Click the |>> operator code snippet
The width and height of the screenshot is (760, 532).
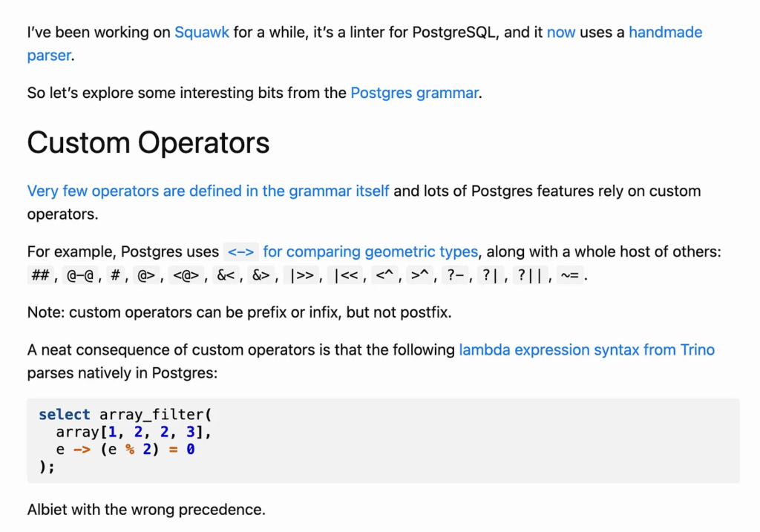tap(301, 275)
